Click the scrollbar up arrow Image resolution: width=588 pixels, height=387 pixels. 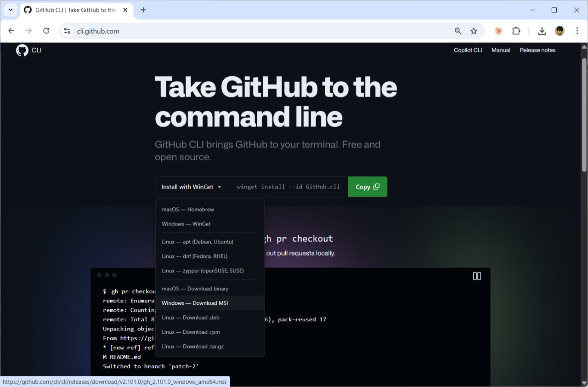pos(584,46)
